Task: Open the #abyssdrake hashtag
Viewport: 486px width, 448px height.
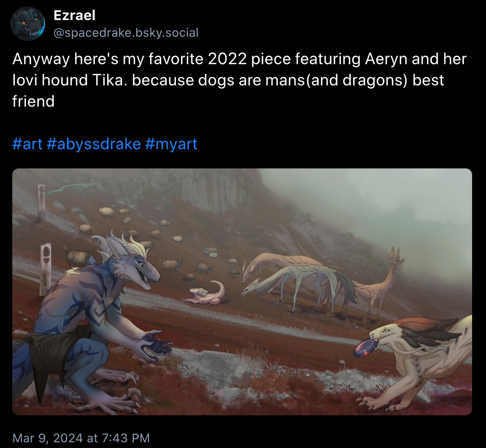Action: (x=94, y=144)
